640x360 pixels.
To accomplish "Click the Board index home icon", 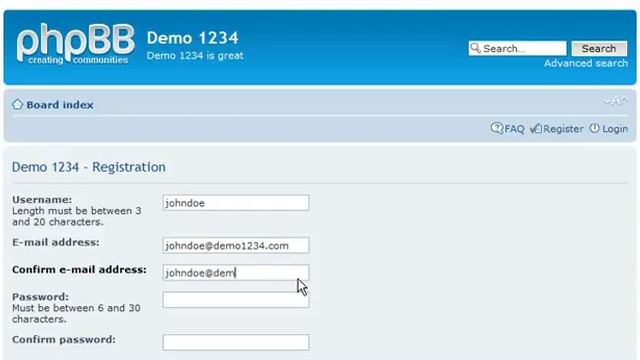I will (18, 104).
